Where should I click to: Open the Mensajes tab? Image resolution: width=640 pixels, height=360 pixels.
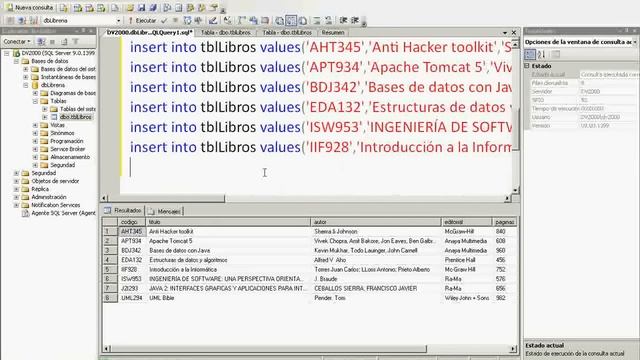[x=165, y=211]
